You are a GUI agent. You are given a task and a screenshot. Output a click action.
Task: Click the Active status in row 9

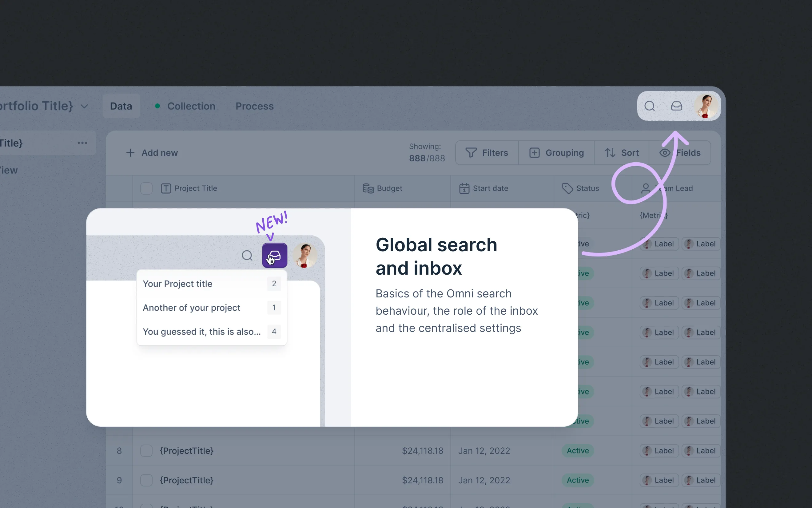tap(578, 481)
